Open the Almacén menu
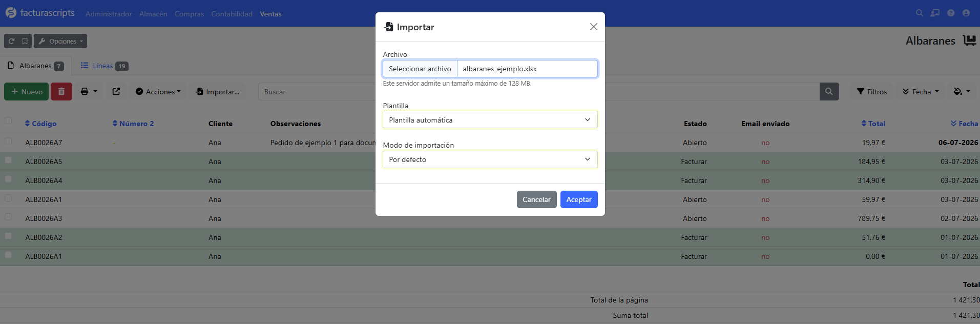 click(153, 14)
